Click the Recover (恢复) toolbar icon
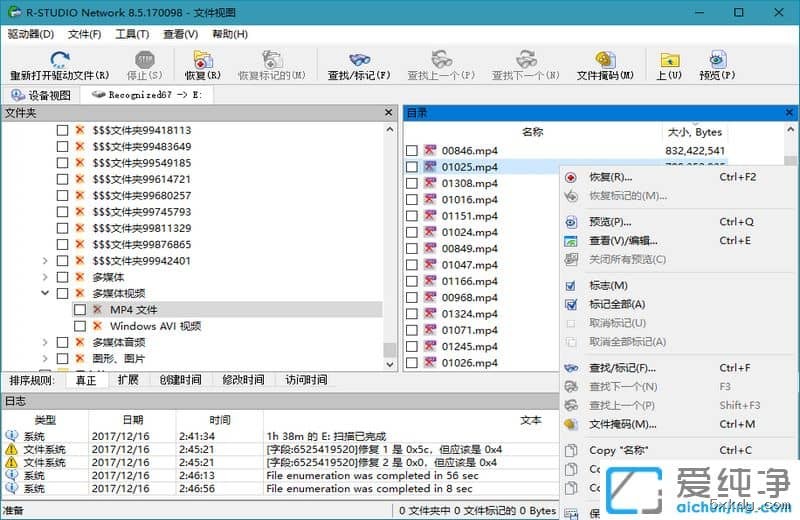This screenshot has height=520, width=800. point(203,59)
